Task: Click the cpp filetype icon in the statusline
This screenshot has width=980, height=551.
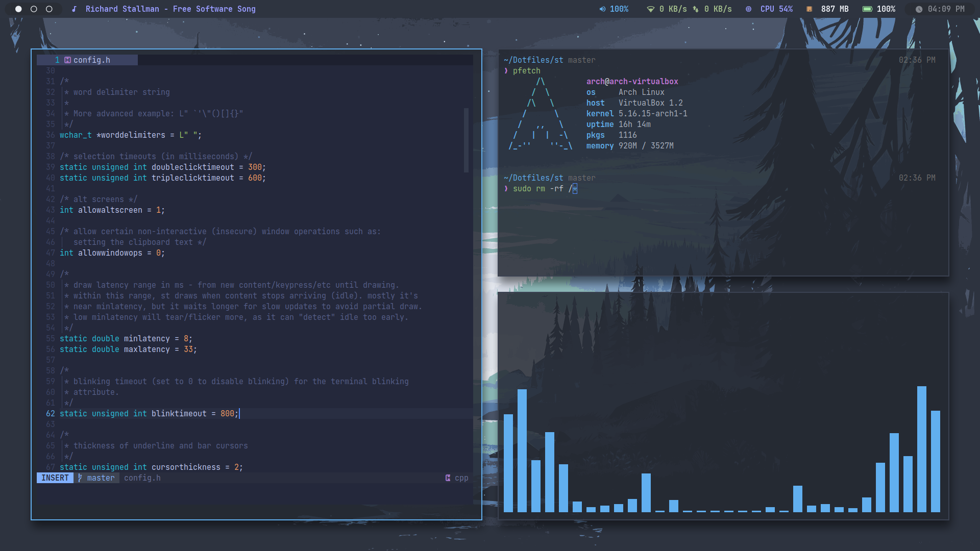Action: (447, 478)
